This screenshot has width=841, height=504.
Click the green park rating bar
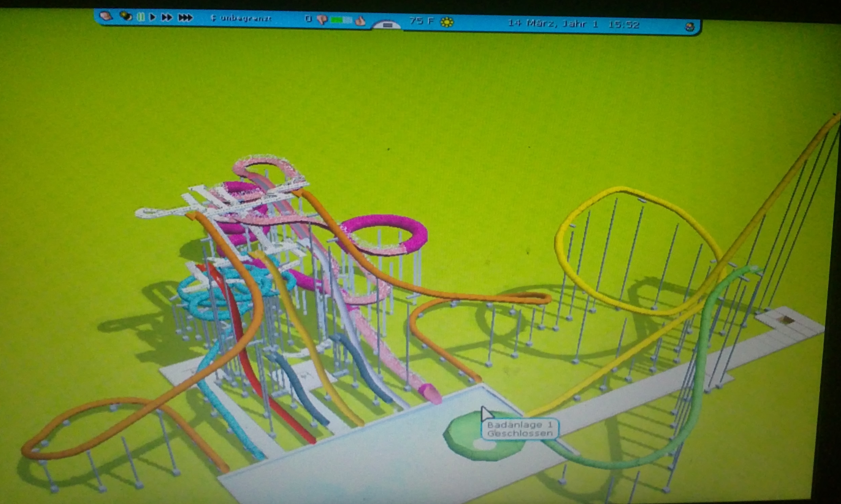click(x=341, y=20)
